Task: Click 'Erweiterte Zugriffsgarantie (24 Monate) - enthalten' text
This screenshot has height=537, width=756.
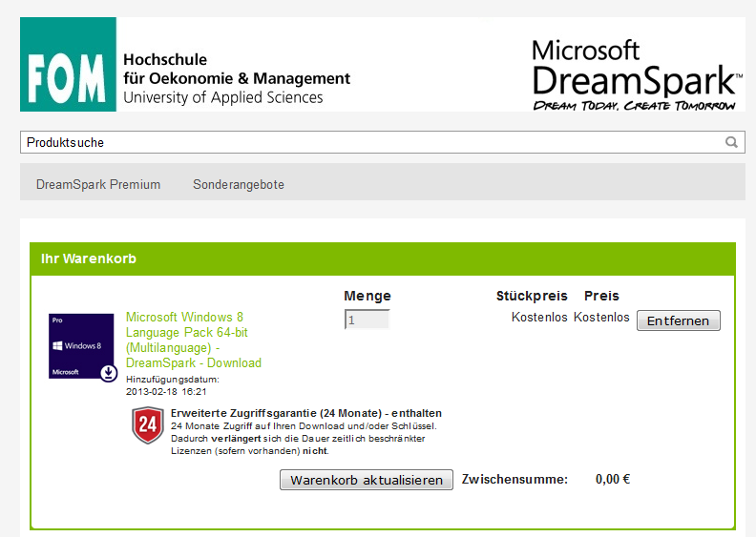Action: click(x=306, y=413)
